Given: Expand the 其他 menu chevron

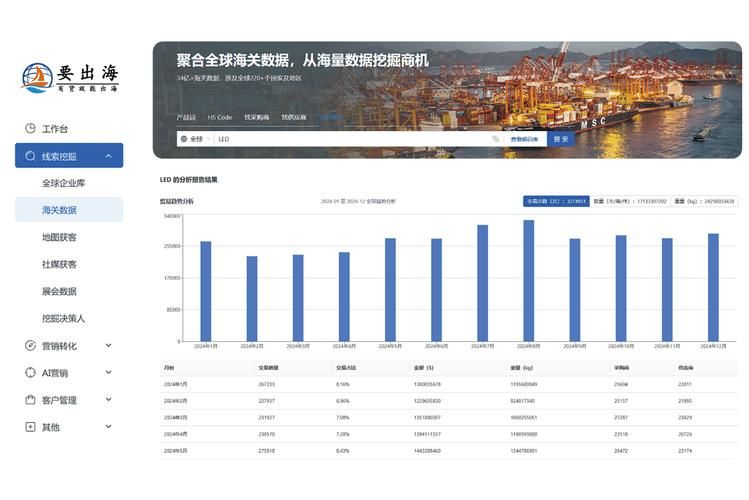Looking at the screenshot, I should click(x=108, y=427).
